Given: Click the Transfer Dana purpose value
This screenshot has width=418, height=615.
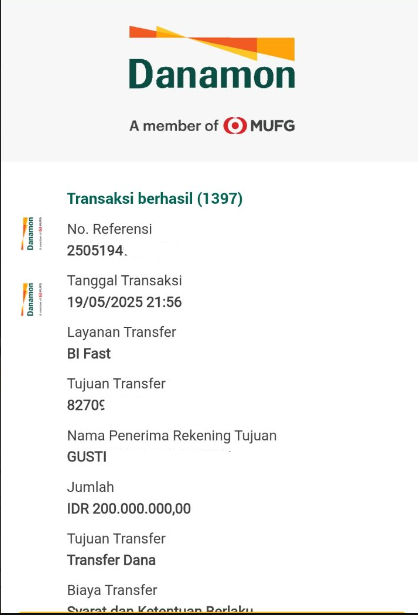Looking at the screenshot, I should click(x=111, y=560).
